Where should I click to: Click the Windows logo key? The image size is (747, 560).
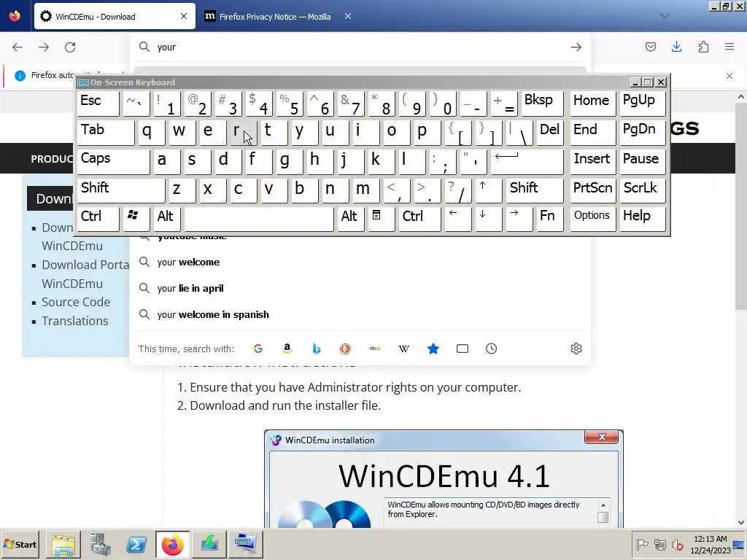136,219
